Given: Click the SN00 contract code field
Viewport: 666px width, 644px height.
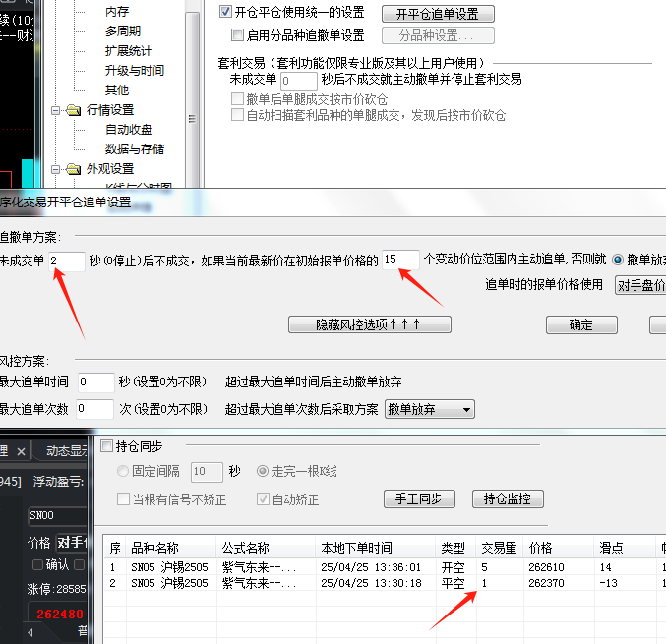Looking at the screenshot, I should tap(57, 516).
